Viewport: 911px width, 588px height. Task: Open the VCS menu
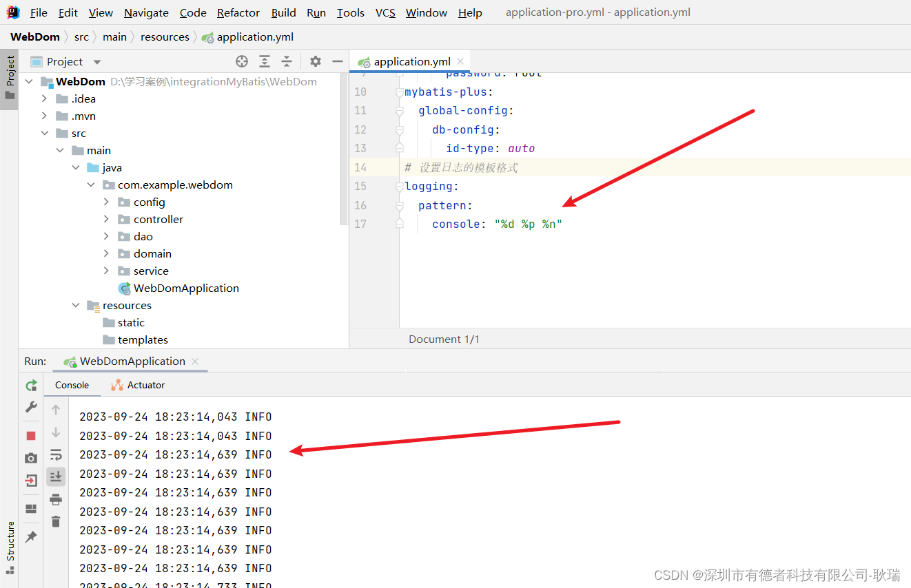pyautogui.click(x=385, y=12)
